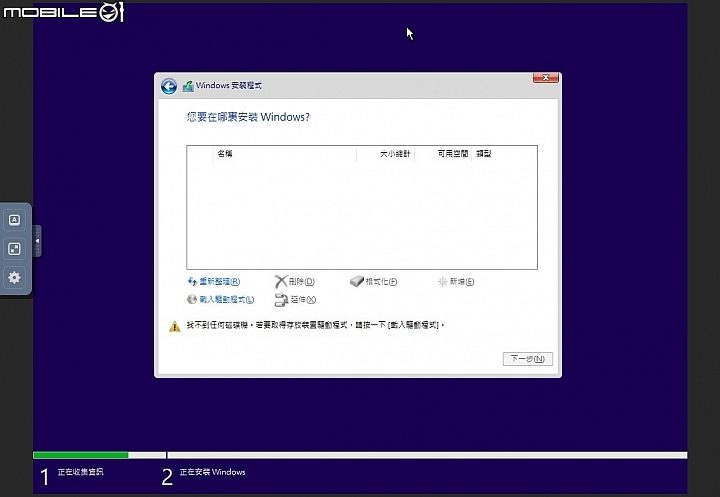This screenshot has height=497, width=720.
Task: Click the Total size (大小總計) column header
Action: click(x=386, y=153)
